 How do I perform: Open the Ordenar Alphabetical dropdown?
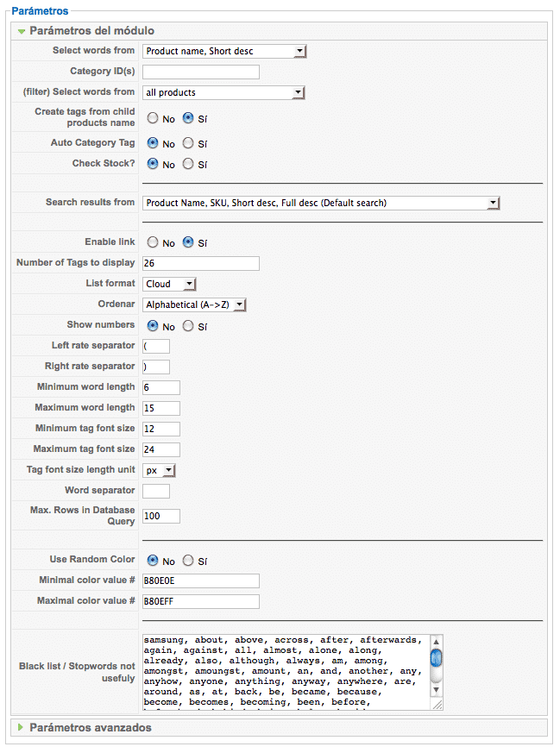point(194,304)
